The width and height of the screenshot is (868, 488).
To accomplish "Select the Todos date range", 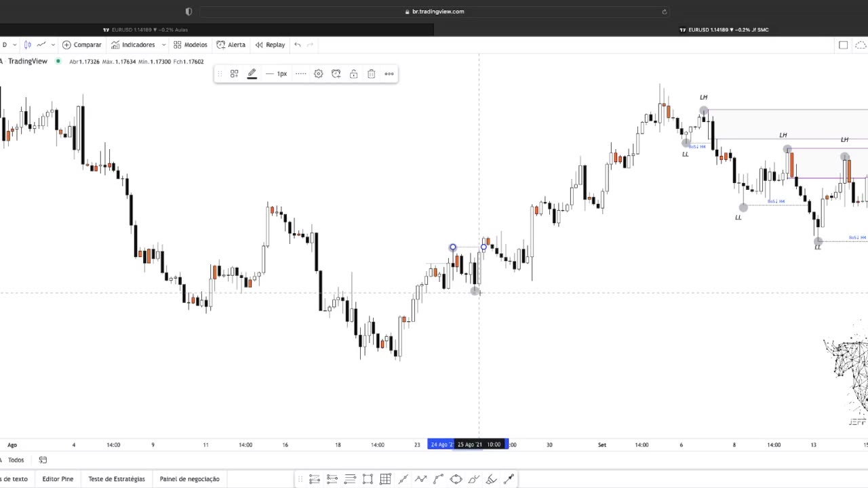I will 16,460.
